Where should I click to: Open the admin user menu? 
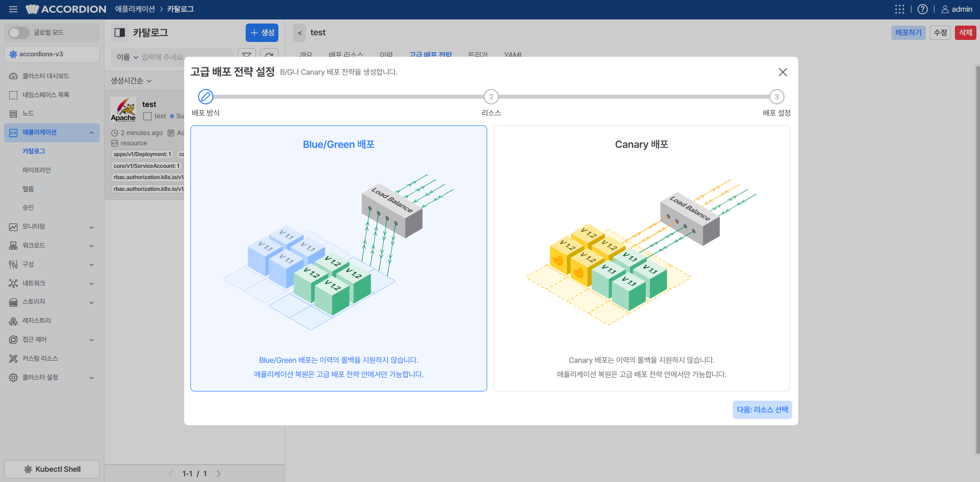point(957,9)
